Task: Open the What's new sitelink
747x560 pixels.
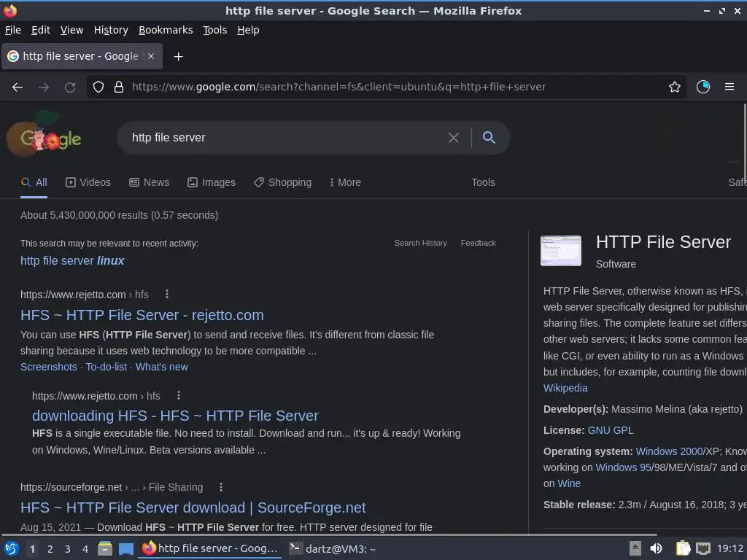Action: 161,367
